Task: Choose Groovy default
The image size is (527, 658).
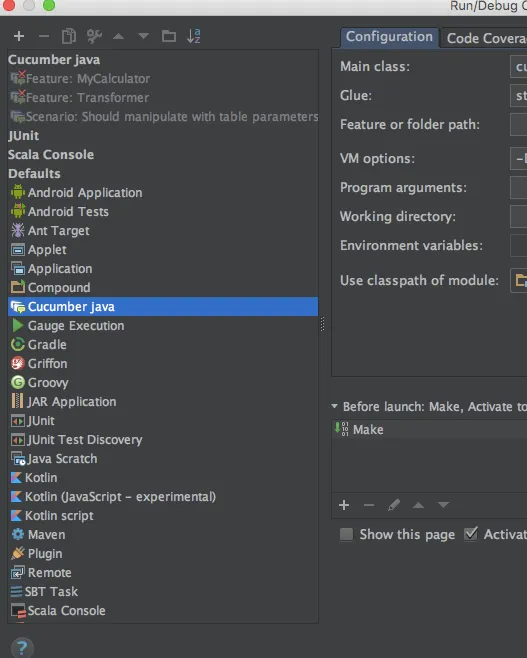Action: tap(163, 383)
